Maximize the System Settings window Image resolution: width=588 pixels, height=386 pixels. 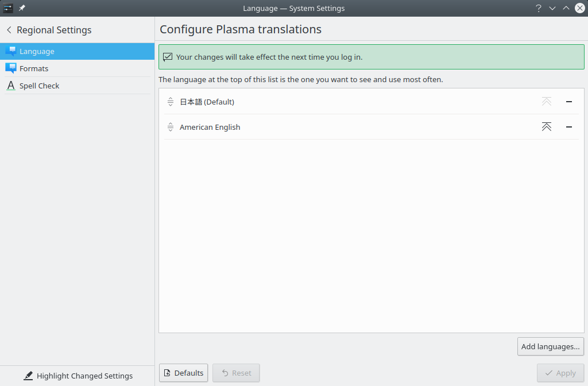tap(566, 8)
